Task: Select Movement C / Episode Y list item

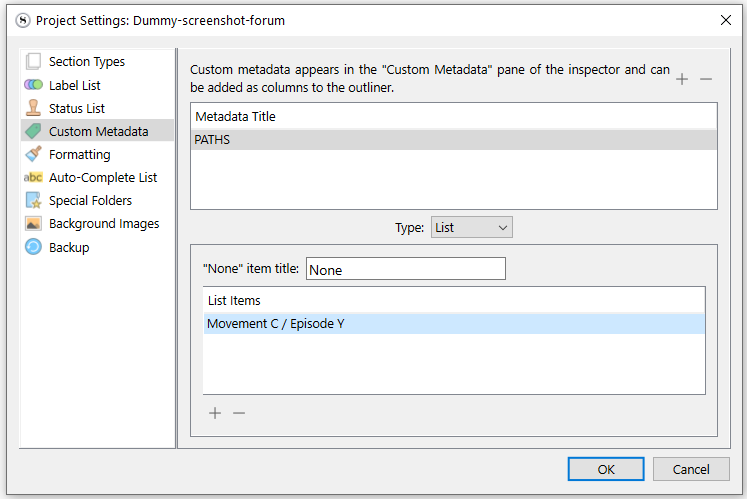Action: pyautogui.click(x=453, y=323)
